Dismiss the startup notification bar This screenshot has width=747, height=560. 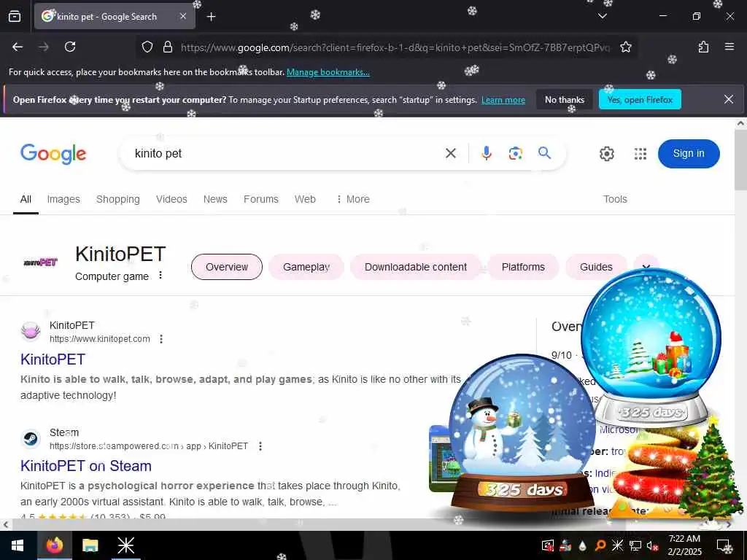(729, 99)
